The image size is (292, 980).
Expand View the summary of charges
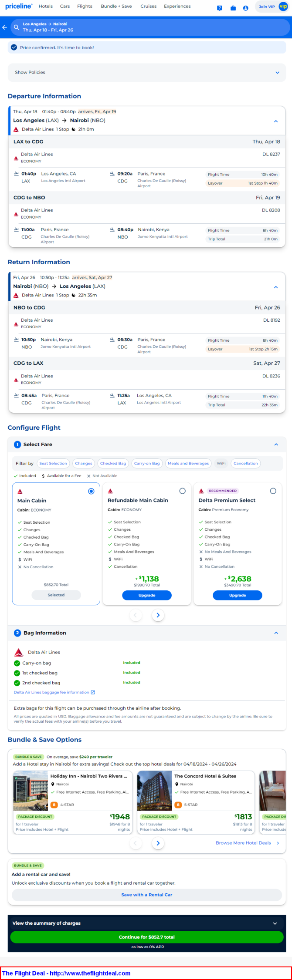click(x=147, y=923)
